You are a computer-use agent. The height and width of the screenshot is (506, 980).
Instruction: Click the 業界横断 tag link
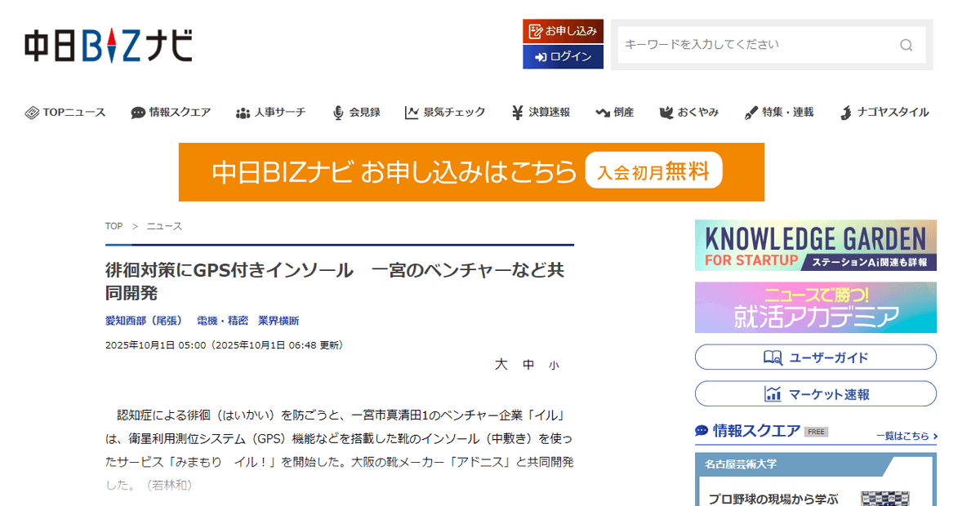click(x=278, y=321)
